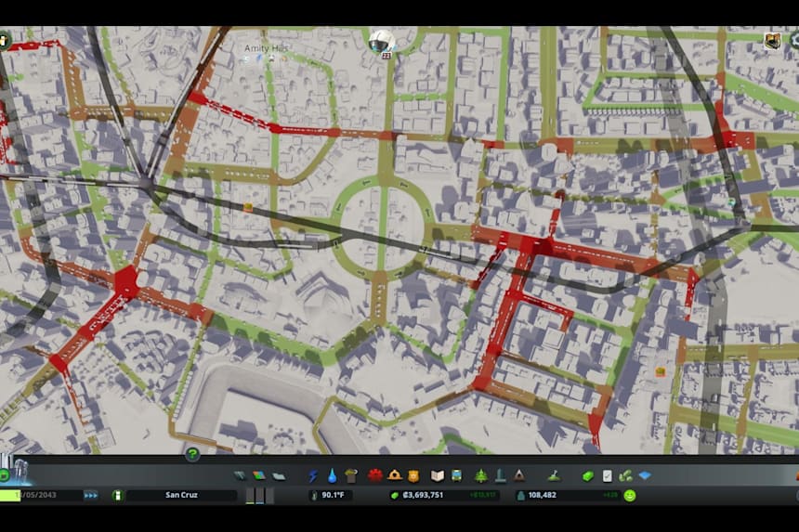Change simulation speed with triple arrows
The image size is (799, 532).
[x=91, y=496]
